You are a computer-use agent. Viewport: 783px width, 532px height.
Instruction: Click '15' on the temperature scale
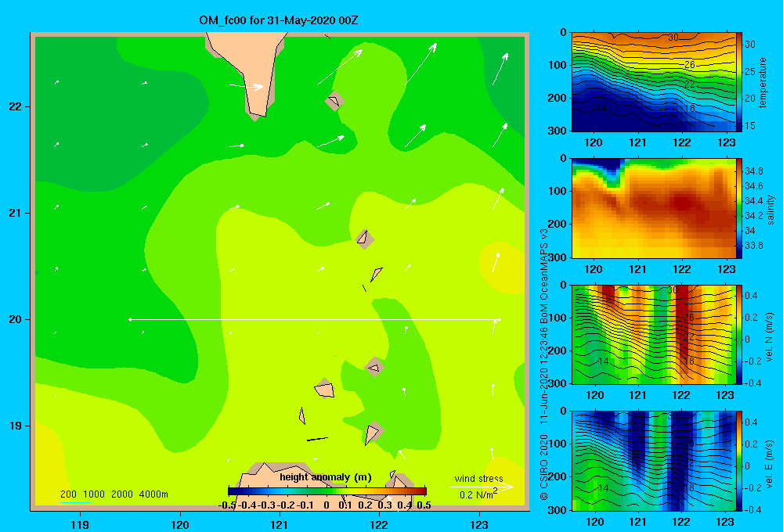pos(750,126)
